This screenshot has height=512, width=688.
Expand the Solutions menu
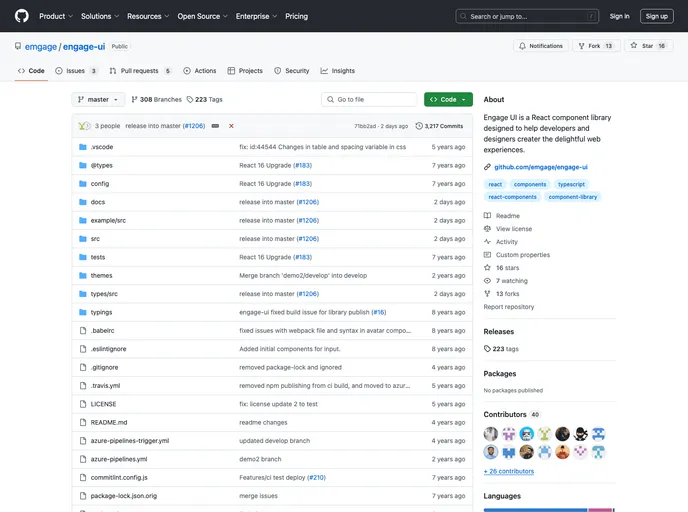(x=100, y=16)
